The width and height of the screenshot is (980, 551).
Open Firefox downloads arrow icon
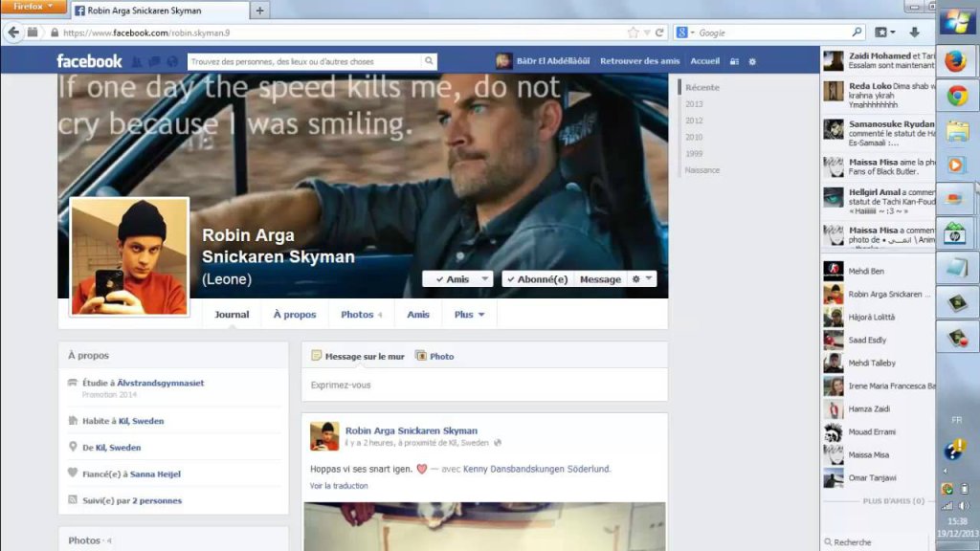(914, 33)
